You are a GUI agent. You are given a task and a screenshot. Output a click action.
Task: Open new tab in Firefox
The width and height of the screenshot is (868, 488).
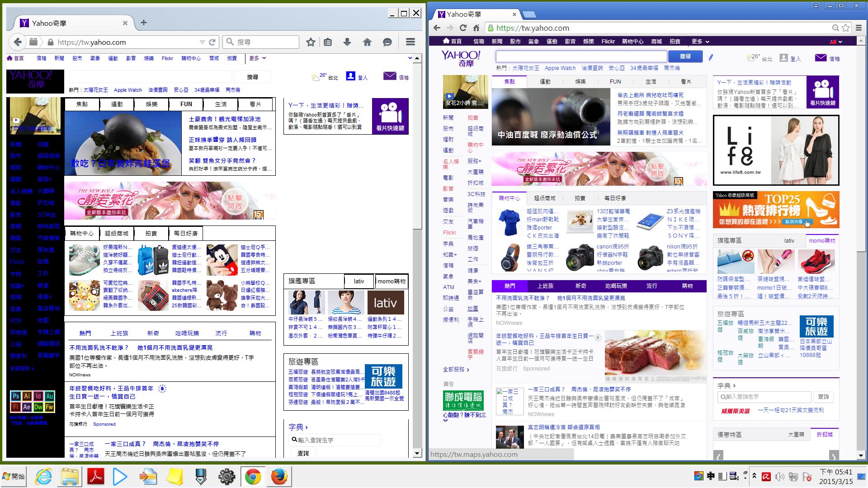pyautogui.click(x=144, y=23)
